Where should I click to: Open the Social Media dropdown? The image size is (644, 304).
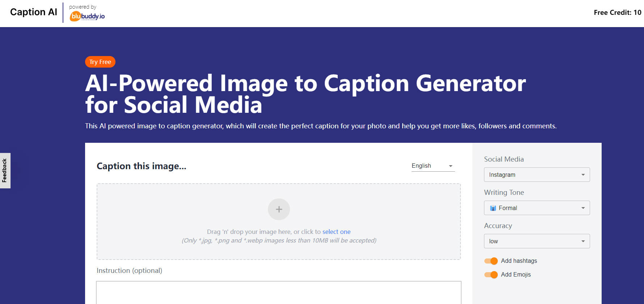coord(537,175)
